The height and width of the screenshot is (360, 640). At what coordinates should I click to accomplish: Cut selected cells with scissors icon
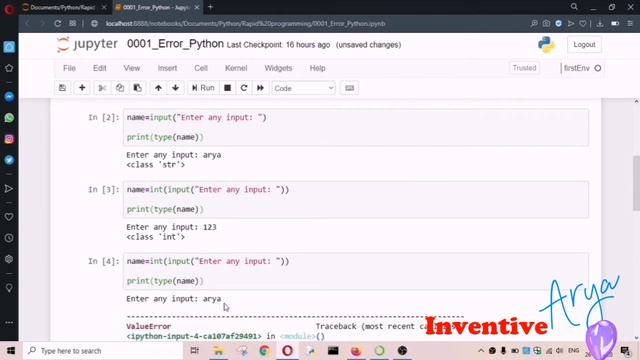click(x=102, y=88)
